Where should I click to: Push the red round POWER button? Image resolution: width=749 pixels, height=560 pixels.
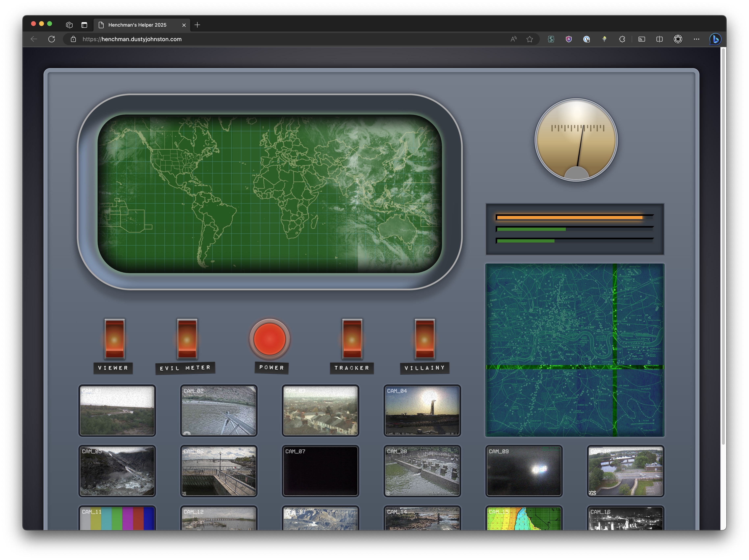click(x=269, y=339)
